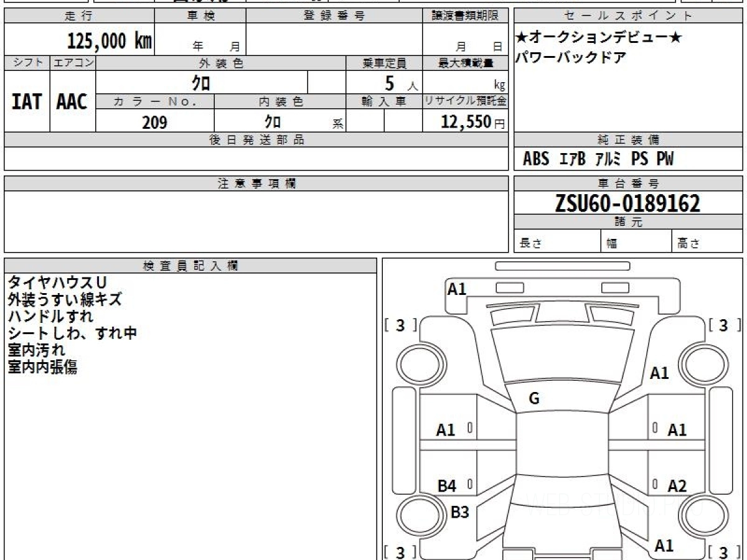Viewport: 747px width, 560px height.
Task: Click the AAC air conditioner value
Action: [72, 102]
